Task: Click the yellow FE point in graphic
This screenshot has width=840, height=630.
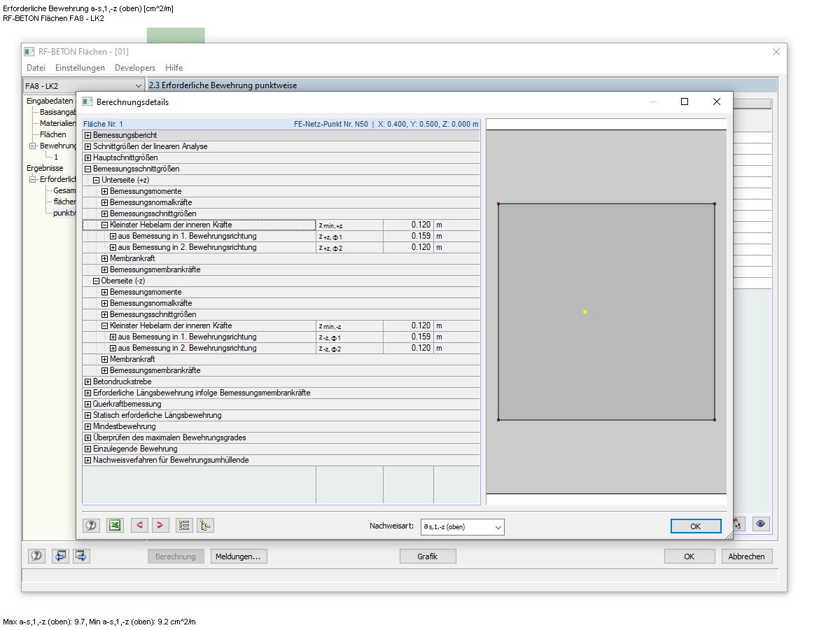Action: click(x=584, y=311)
